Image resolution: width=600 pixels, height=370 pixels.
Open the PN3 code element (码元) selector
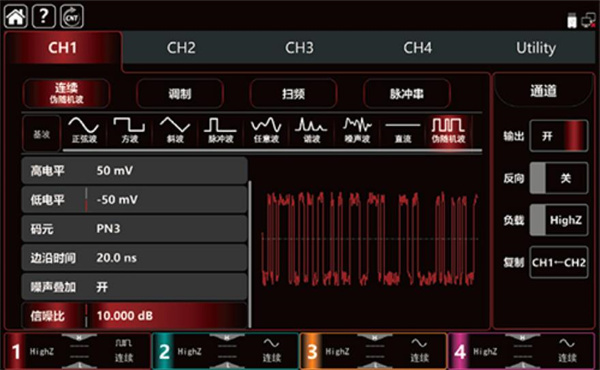pos(134,229)
